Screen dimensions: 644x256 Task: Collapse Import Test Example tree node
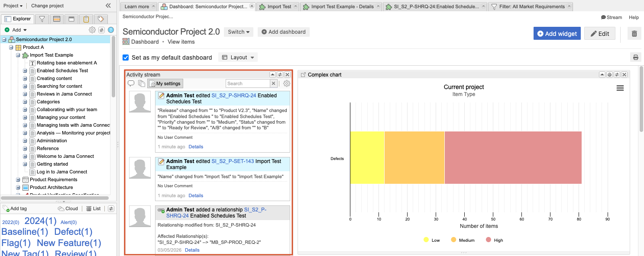pos(18,55)
